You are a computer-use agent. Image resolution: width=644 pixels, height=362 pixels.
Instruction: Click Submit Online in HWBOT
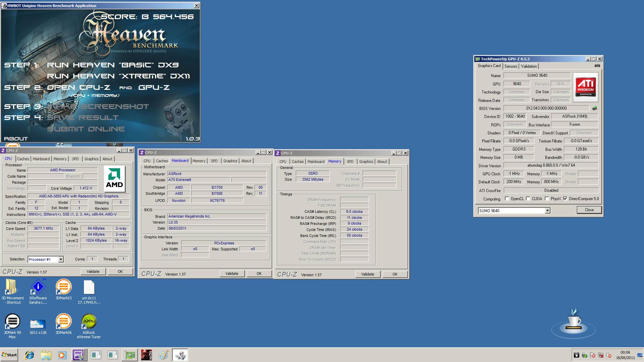86,129
